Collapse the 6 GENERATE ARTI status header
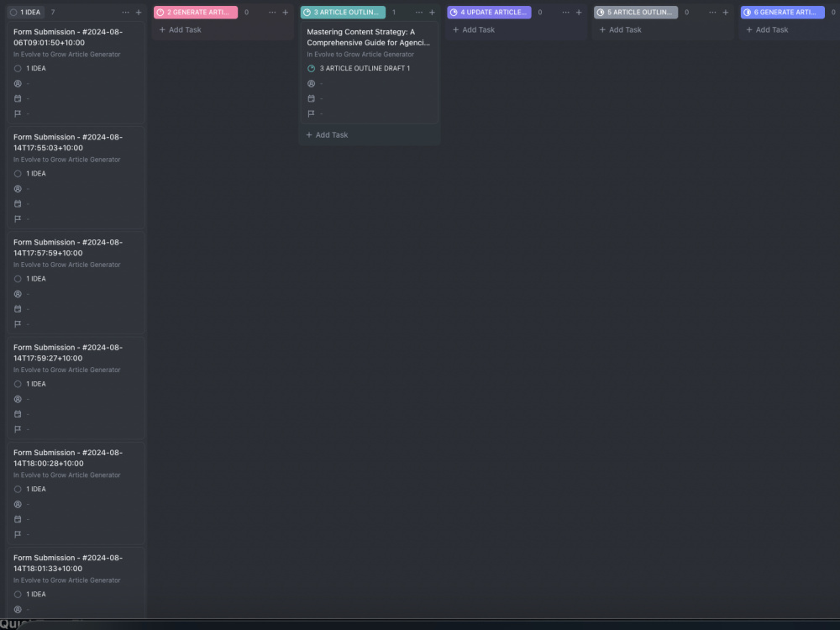 coord(783,13)
